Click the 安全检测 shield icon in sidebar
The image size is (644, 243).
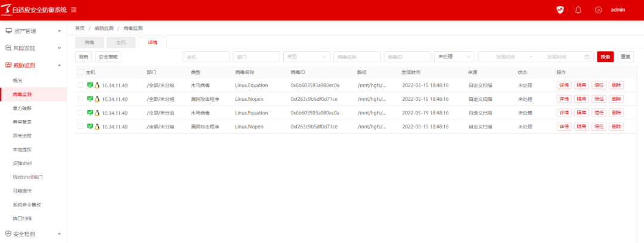(8, 234)
